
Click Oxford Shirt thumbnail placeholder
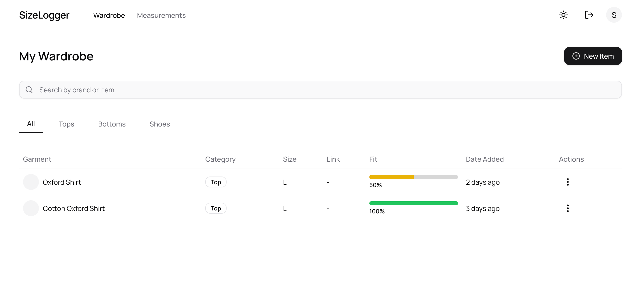(31, 182)
